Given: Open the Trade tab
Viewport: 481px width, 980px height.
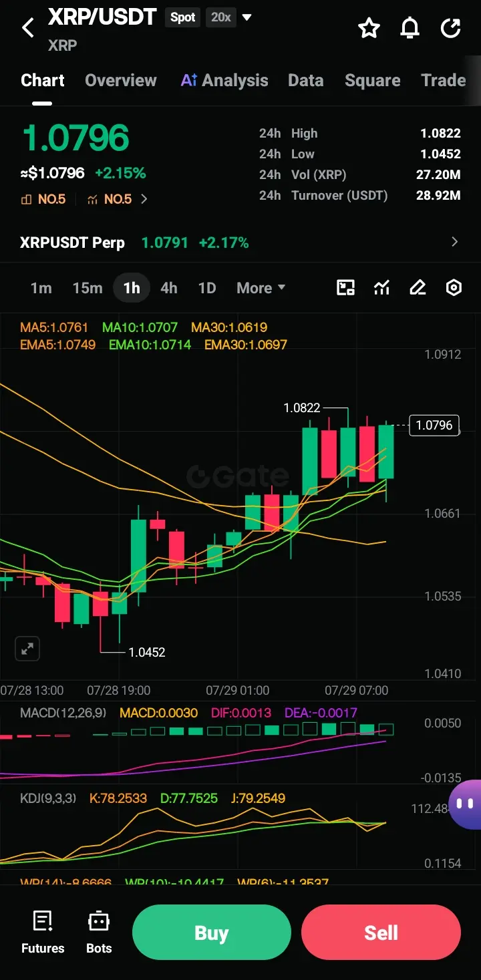Looking at the screenshot, I should pos(444,80).
